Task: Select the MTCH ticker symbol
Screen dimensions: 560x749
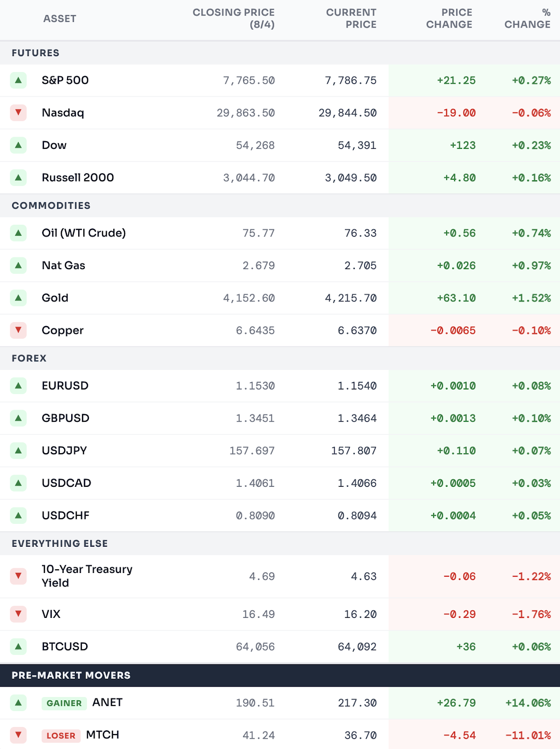Action: point(103,734)
